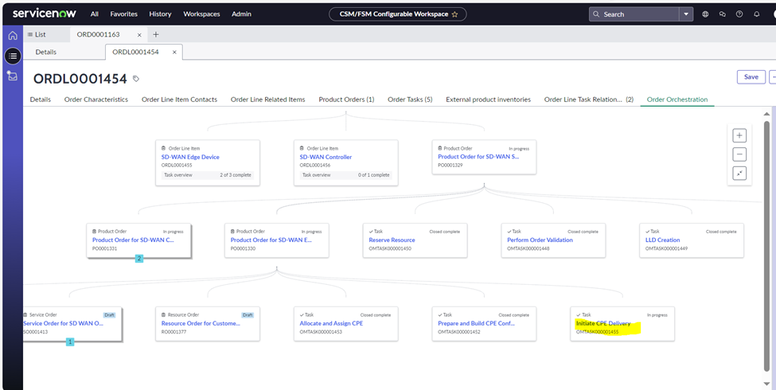The image size is (776, 390).
Task: Open the History menu
Action: click(x=160, y=14)
